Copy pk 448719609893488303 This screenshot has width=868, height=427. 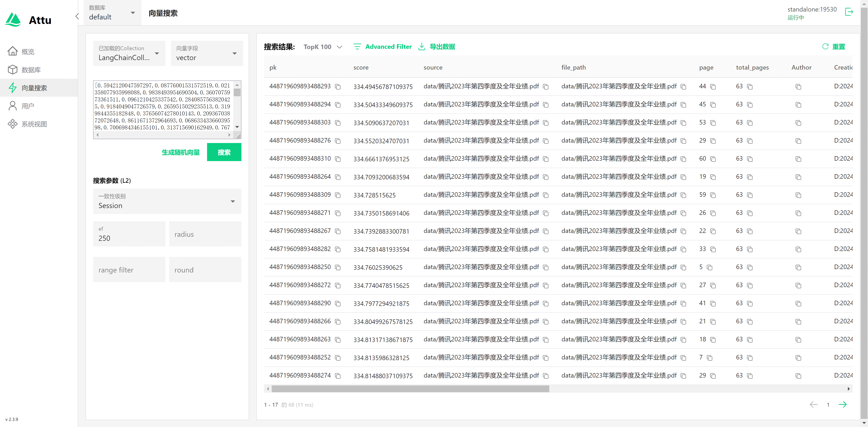point(338,123)
